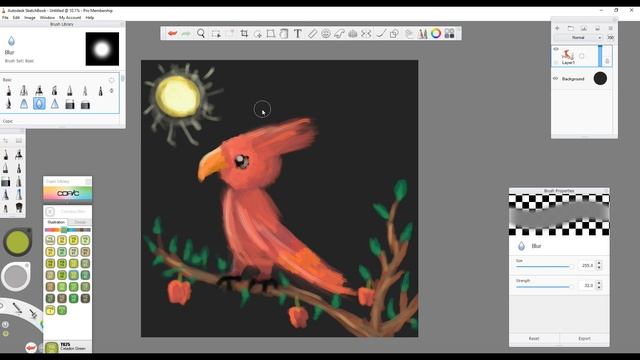Click the Blur brush preview thumbnail
Image resolution: width=640 pixels, height=360 pixels.
pos(102,49)
